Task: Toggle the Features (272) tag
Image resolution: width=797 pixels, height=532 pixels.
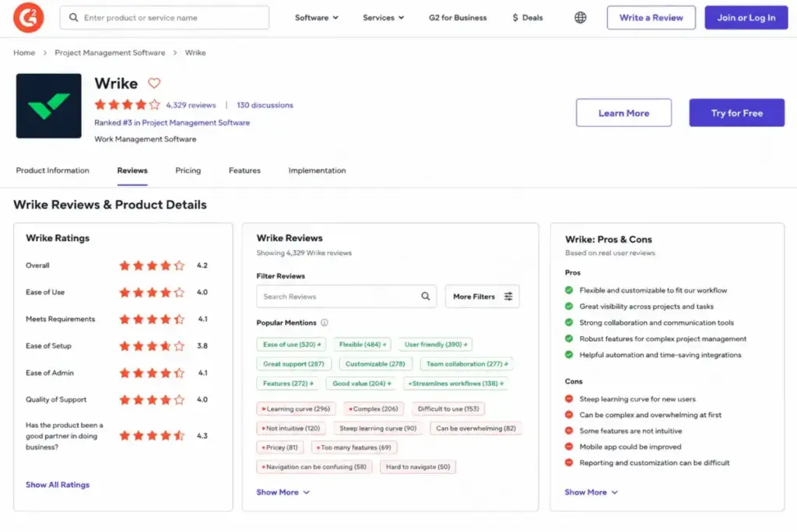Action: click(x=288, y=383)
